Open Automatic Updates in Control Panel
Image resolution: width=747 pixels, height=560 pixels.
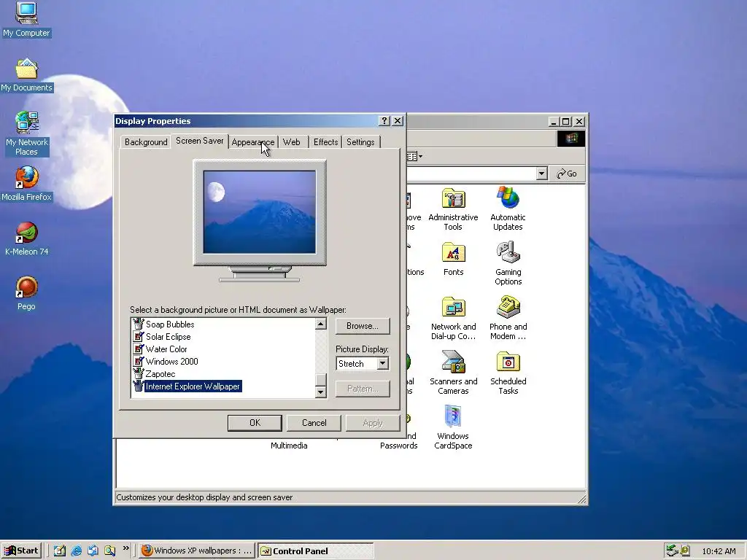point(508,209)
